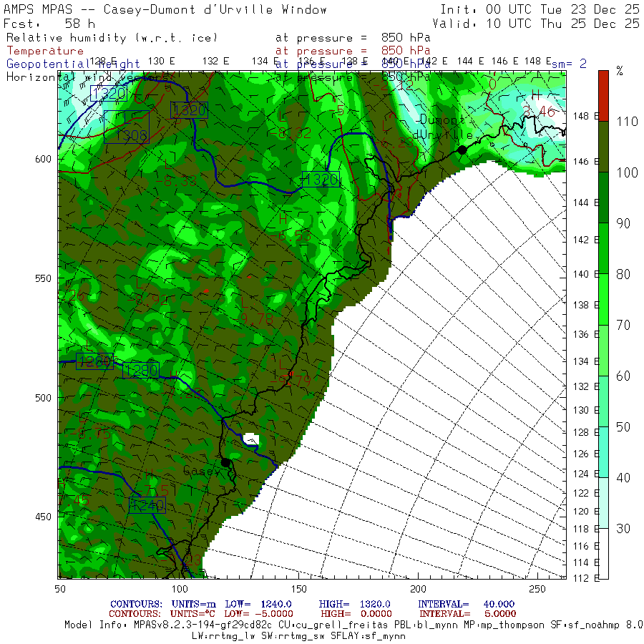Click the blue CONTOURS UNITS=m footer text
This screenshot has width=644, height=644.
[163, 604]
